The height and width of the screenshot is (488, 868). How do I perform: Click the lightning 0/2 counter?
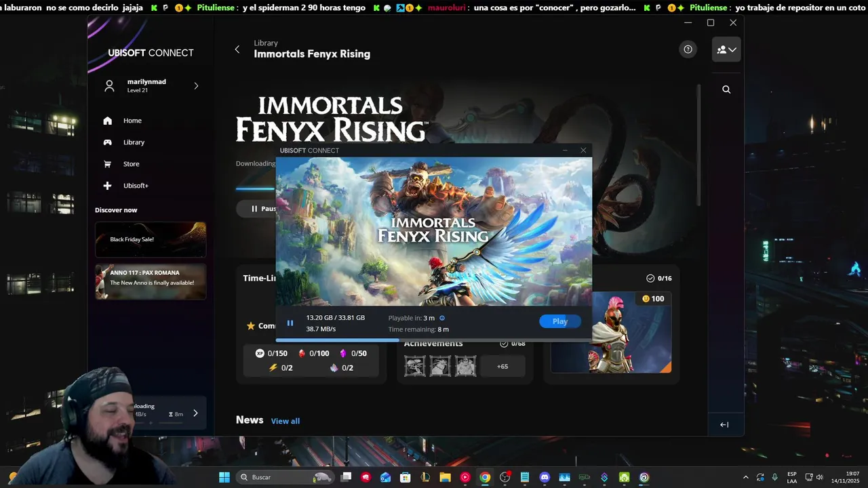tap(281, 368)
